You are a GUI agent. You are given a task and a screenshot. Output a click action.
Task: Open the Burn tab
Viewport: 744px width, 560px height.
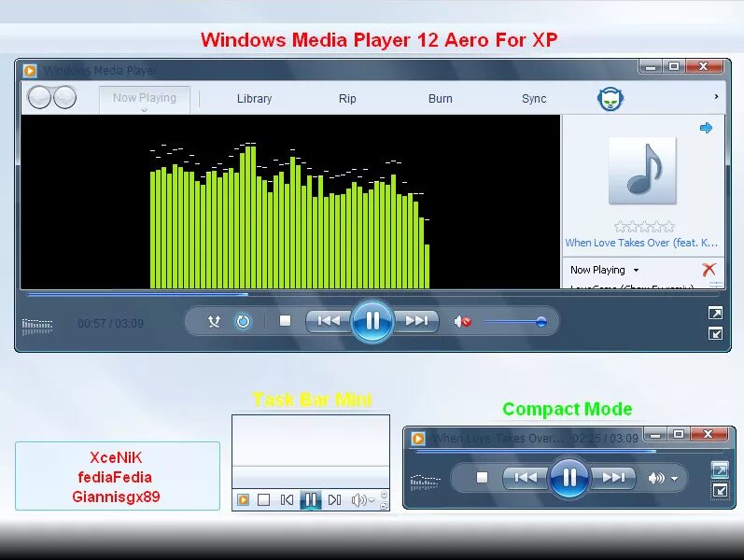point(441,99)
